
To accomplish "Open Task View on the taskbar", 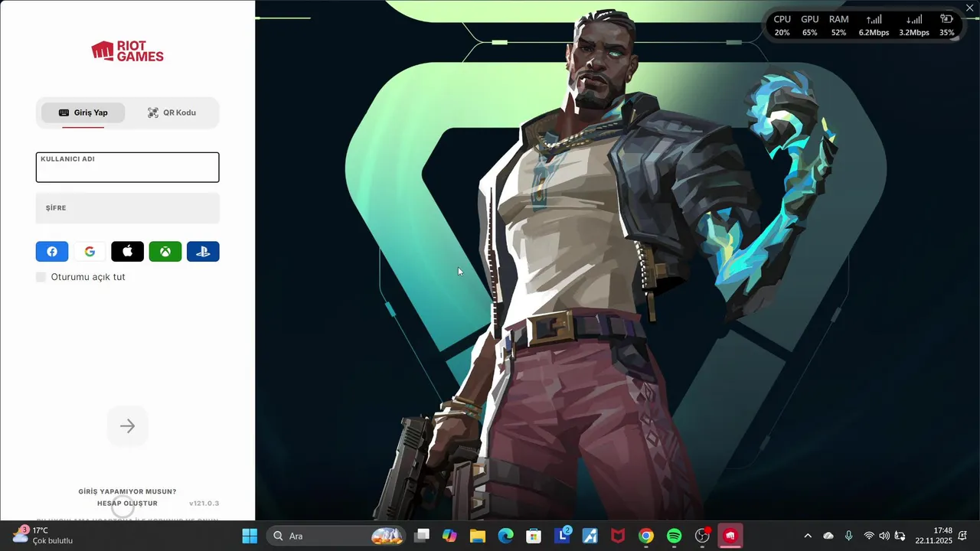I will click(422, 536).
